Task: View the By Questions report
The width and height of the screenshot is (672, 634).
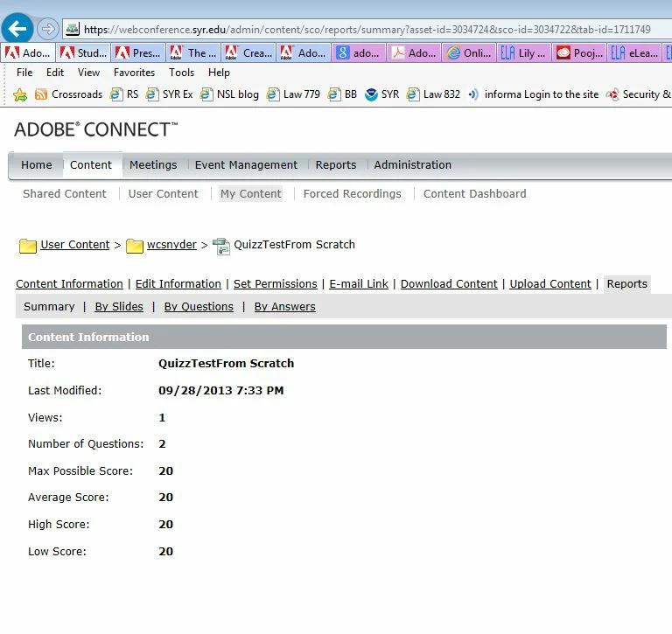Action: (199, 307)
